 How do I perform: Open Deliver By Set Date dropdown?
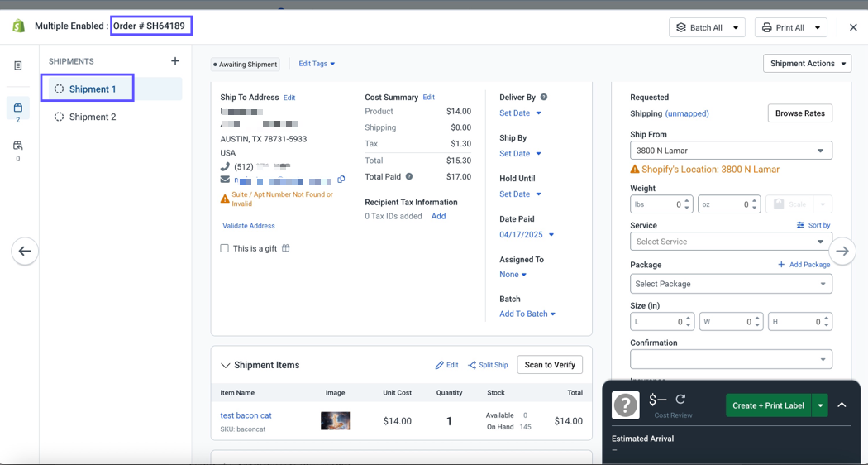click(x=520, y=113)
